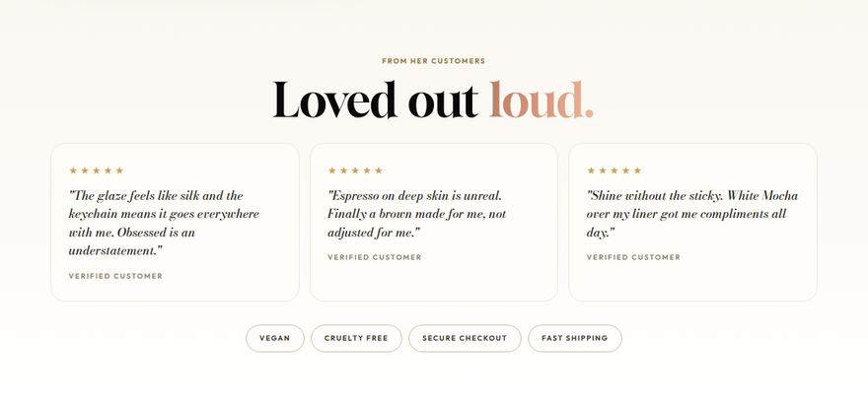
Task: Click first star in the White Mocha review
Action: [591, 170]
